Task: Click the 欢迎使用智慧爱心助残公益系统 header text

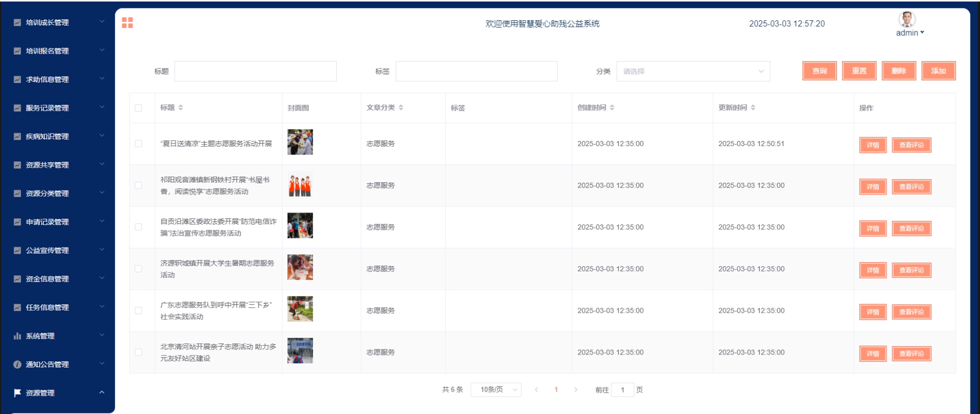Action: click(x=542, y=23)
